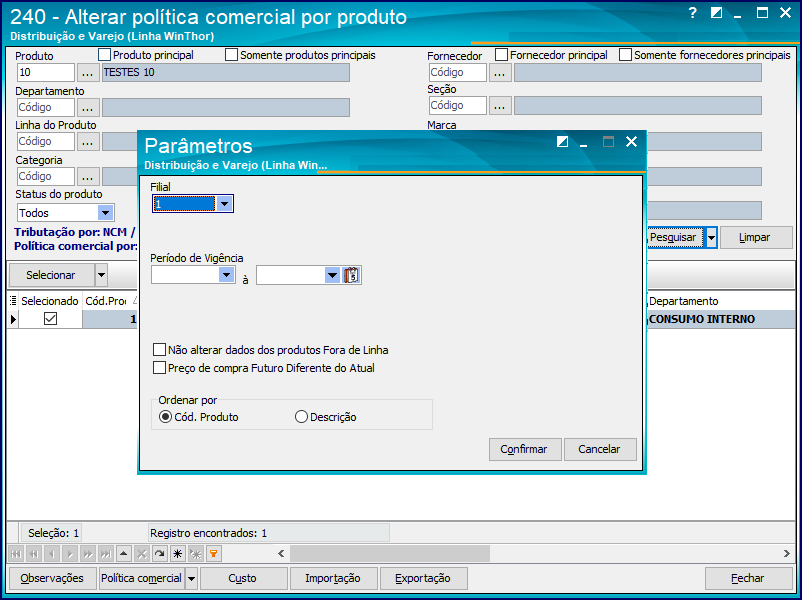Click the left arrow of the horizontal scrollbar
802x600 pixels.
281,553
